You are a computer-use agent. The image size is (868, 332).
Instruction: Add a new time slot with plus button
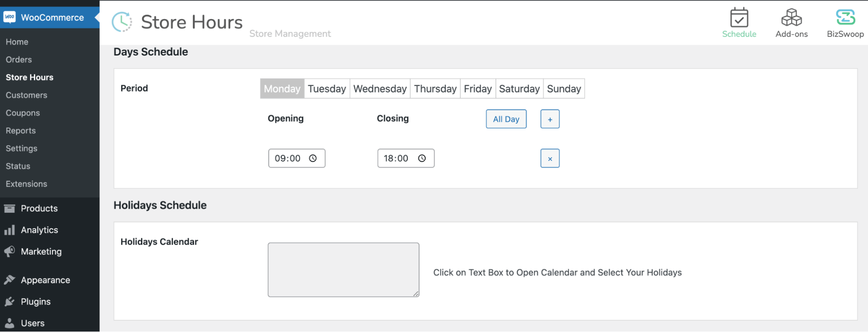pos(550,119)
